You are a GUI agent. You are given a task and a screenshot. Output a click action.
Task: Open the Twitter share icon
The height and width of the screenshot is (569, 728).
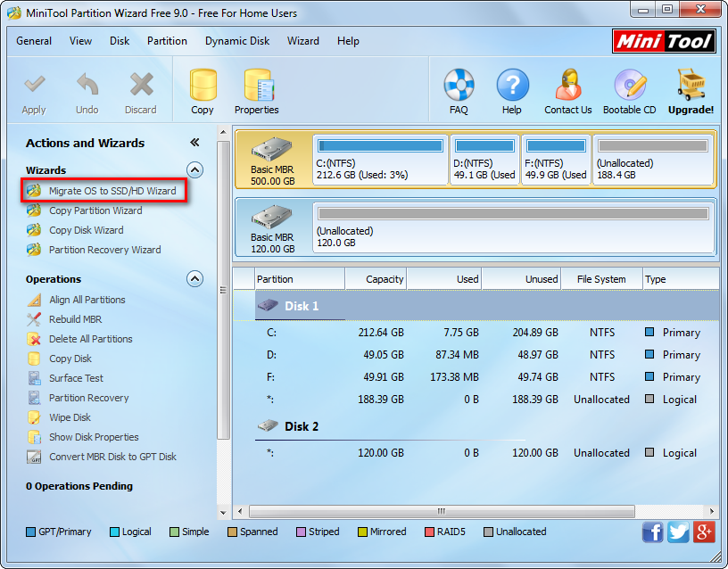(678, 532)
